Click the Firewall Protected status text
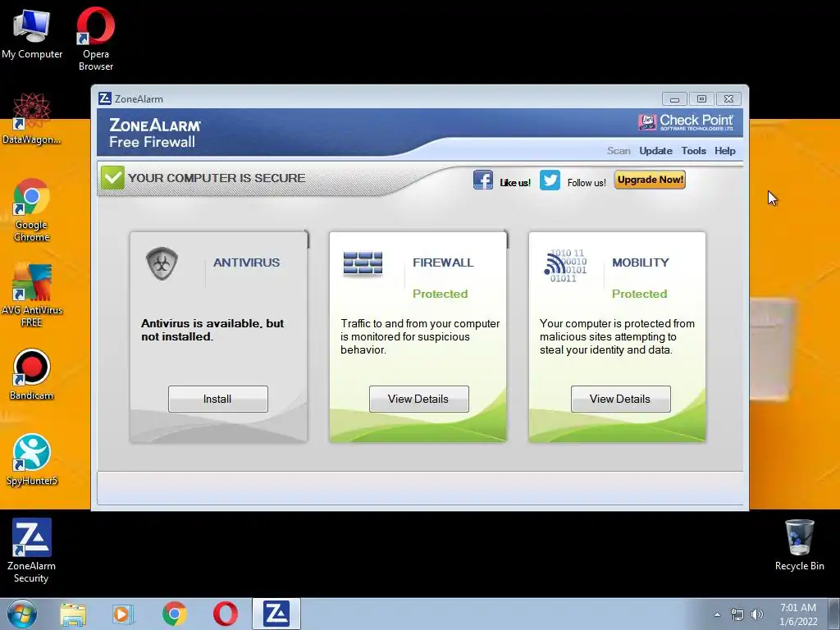Viewport: 840px width, 630px height. click(x=440, y=294)
